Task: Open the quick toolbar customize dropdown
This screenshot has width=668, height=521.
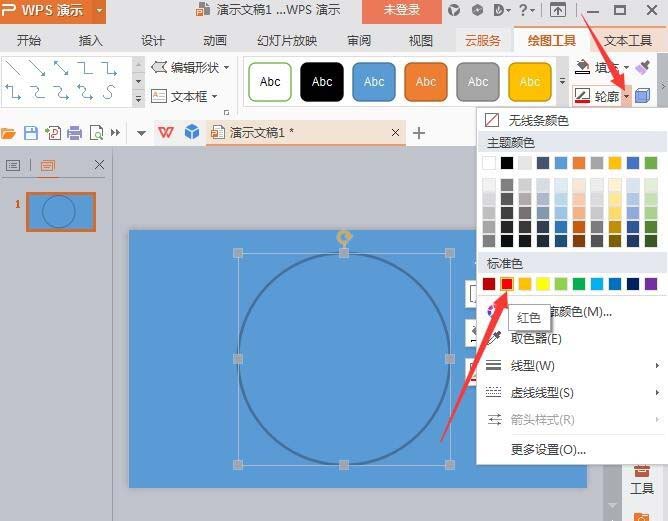Action: (141, 133)
